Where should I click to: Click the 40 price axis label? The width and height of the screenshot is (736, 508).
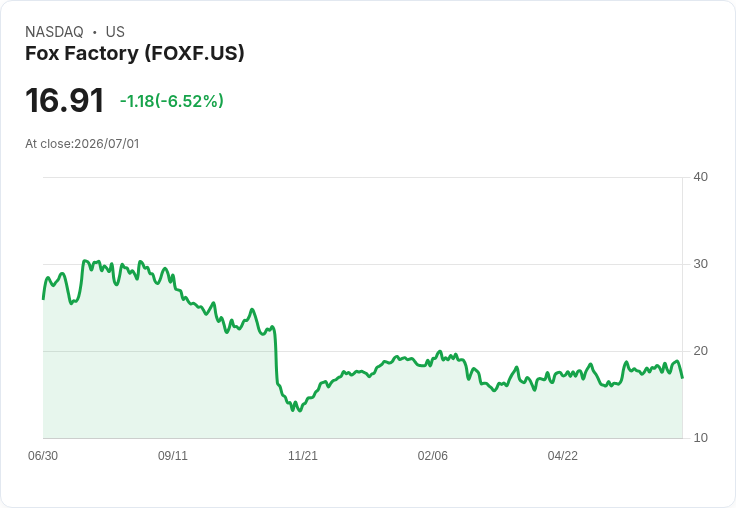point(700,177)
